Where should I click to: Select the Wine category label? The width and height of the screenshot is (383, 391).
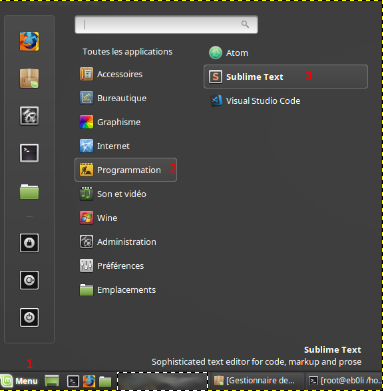(107, 218)
